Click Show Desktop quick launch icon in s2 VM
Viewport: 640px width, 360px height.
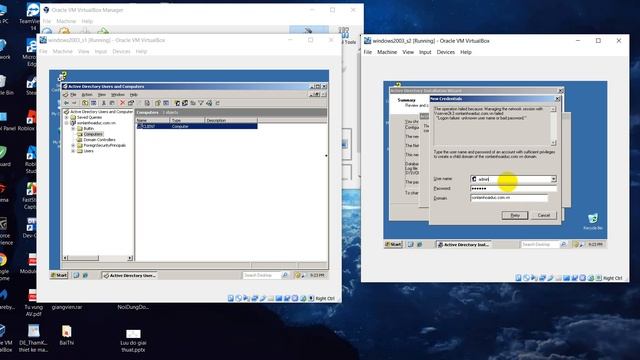(410, 244)
